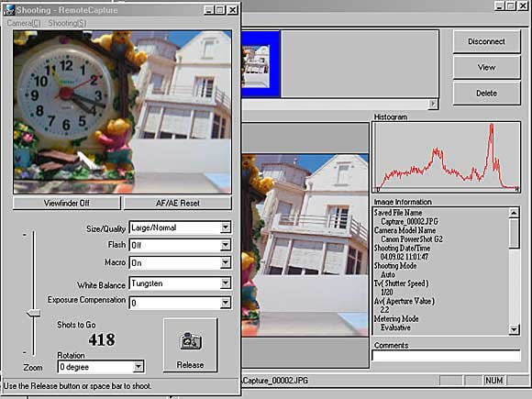The image size is (532, 399).
Task: Click the live viewfinder preview image
Action: 123,112
